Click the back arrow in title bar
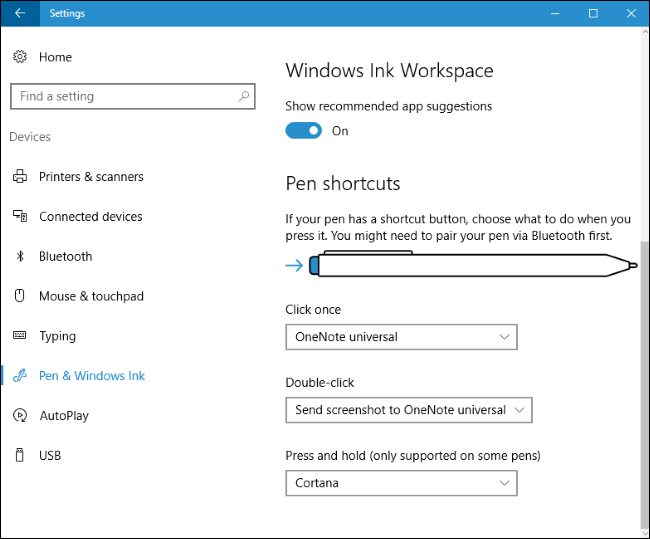 pyautogui.click(x=20, y=13)
